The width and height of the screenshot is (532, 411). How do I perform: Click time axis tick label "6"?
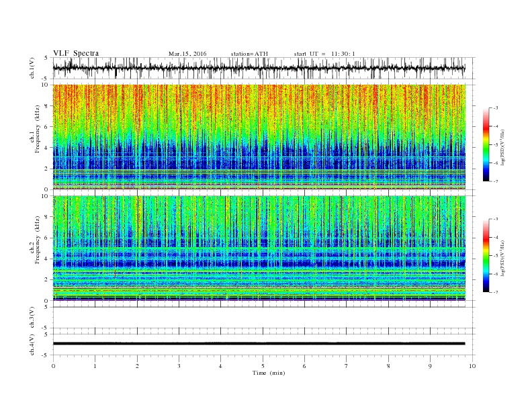click(304, 366)
